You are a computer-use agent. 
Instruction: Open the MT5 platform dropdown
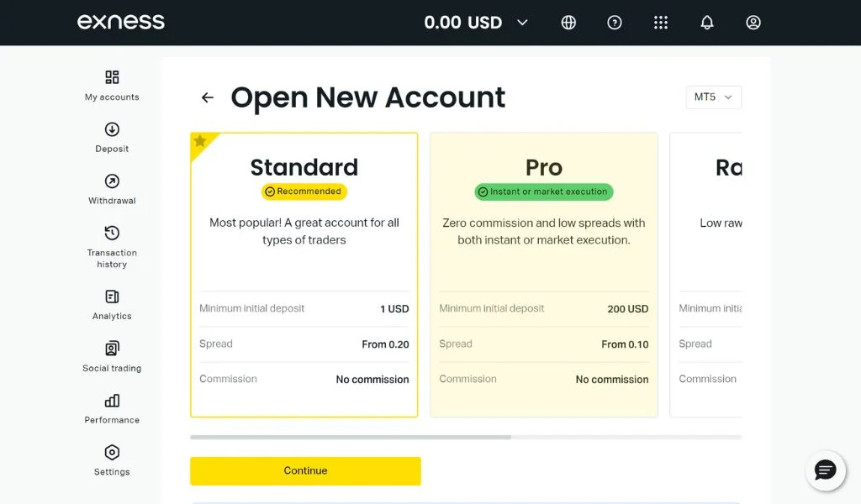click(713, 97)
